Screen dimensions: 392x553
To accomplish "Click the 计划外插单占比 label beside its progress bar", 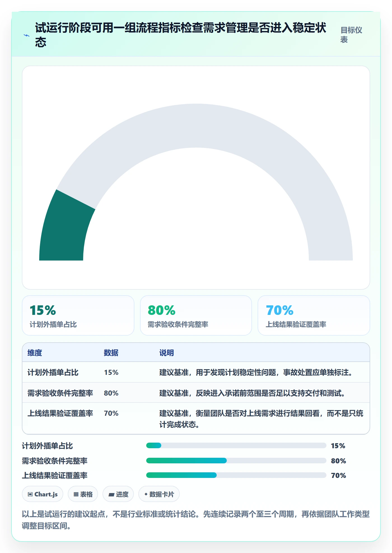I will click(47, 446).
